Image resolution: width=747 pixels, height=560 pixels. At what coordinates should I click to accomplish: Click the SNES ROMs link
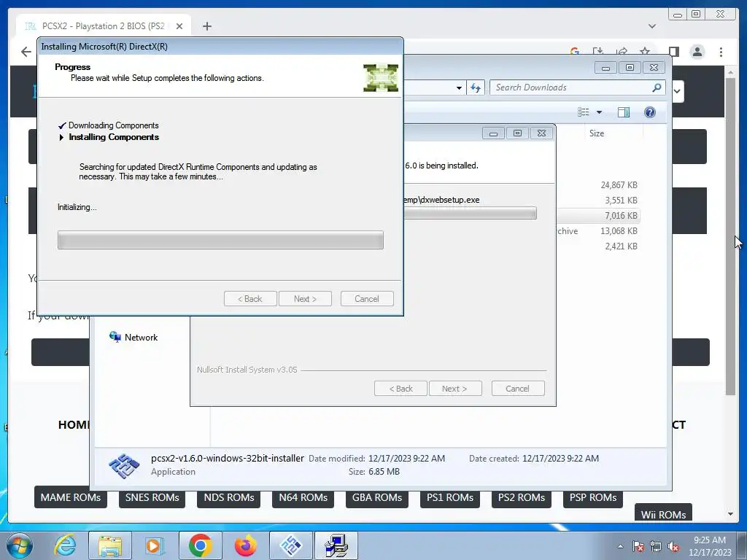[152, 497]
